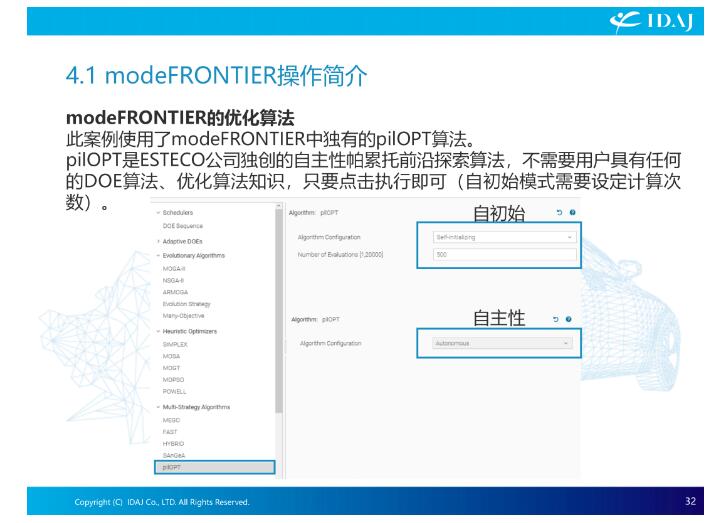Click the help icon above the Autonomous dropdown
This screenshot has width=717, height=523.
568,320
